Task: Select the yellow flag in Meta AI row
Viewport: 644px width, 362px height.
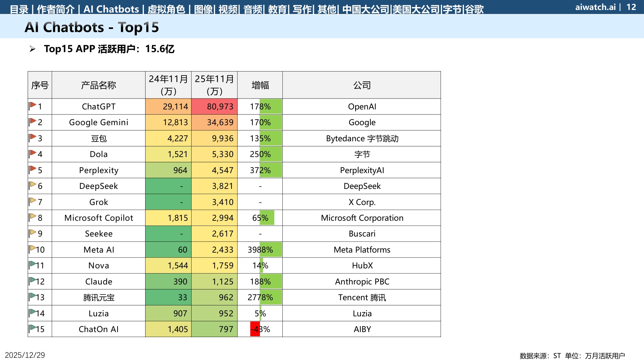Action: click(32, 249)
